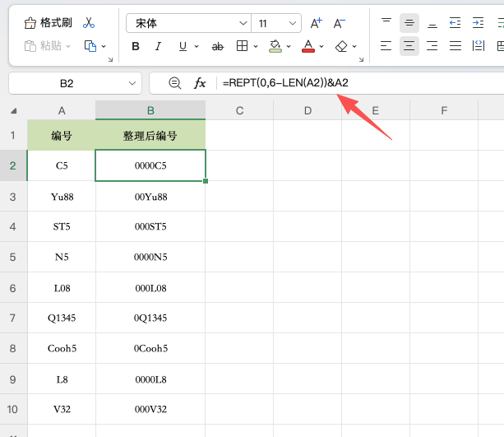Click the formula bar REPT formula

tap(285, 82)
